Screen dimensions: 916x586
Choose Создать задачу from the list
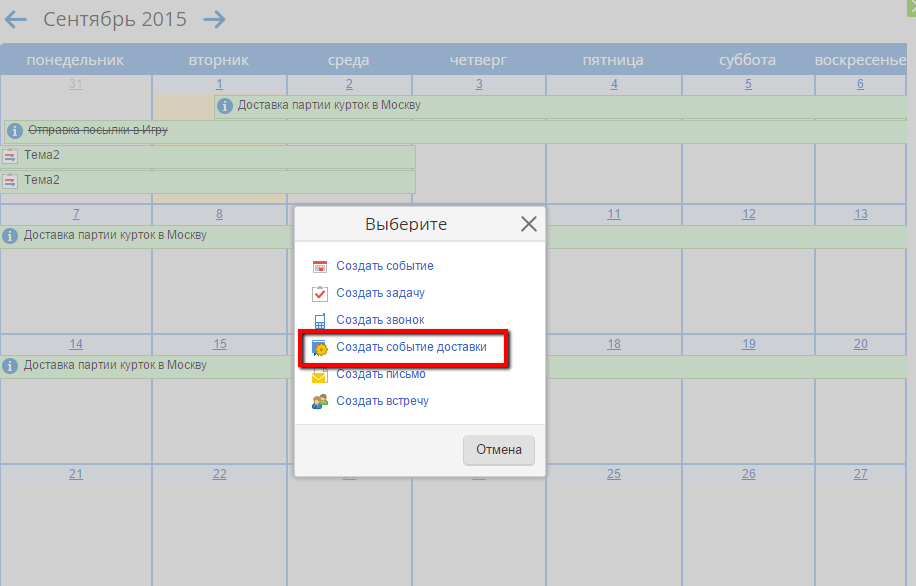pos(380,293)
